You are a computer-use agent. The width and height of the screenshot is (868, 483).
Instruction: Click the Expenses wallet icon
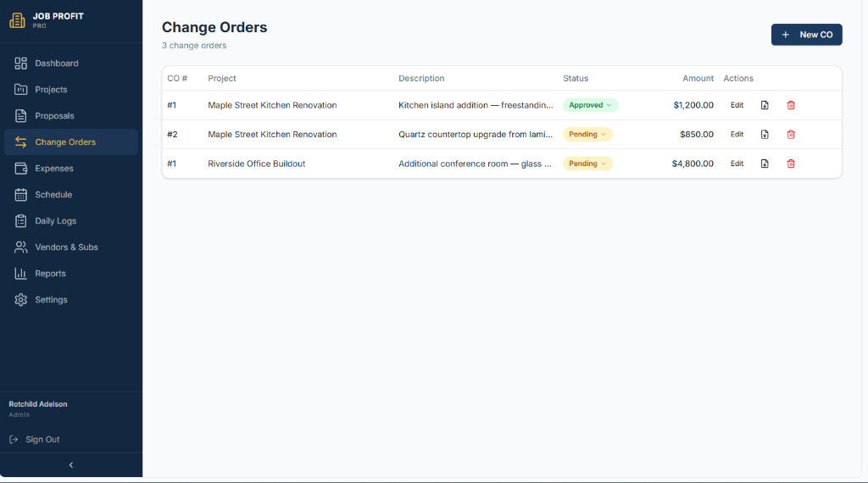(21, 168)
